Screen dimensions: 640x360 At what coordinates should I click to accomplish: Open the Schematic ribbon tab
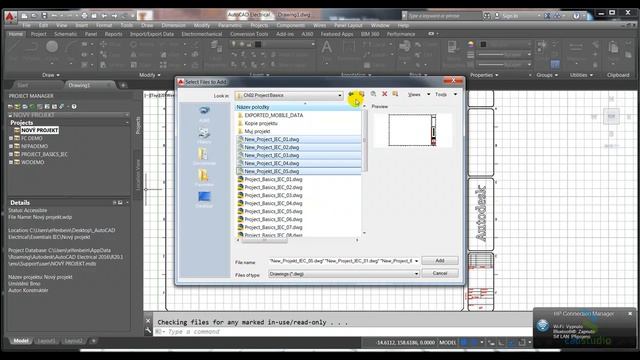65,34
